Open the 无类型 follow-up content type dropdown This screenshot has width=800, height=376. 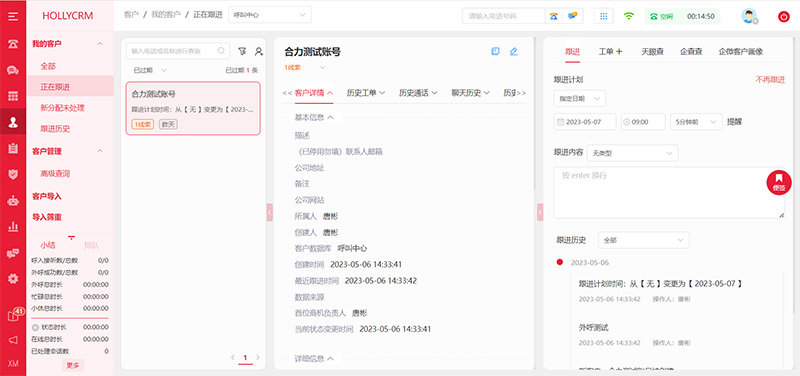coord(632,153)
